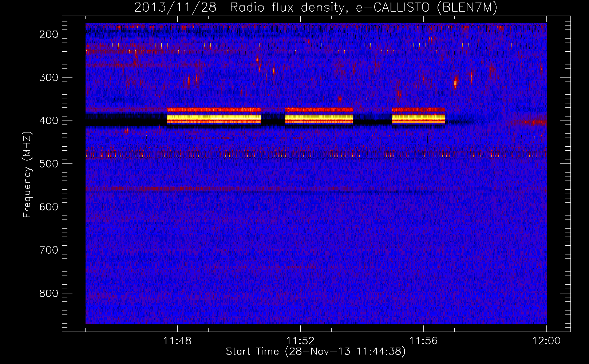Click the 400 frequency tick label
589x364 pixels.
tap(48, 120)
